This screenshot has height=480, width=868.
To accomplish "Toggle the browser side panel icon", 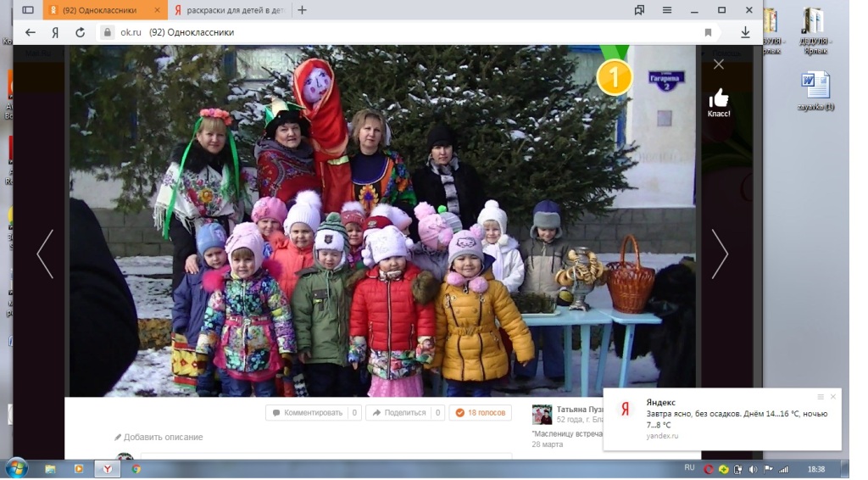I will pyautogui.click(x=28, y=10).
